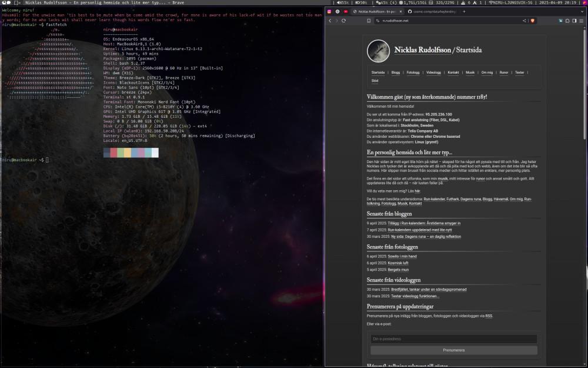Click the profile avatar picture on the page

[x=378, y=51]
